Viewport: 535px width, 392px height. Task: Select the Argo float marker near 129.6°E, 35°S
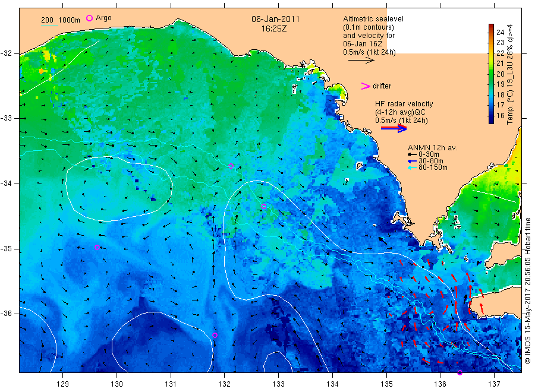click(x=97, y=248)
